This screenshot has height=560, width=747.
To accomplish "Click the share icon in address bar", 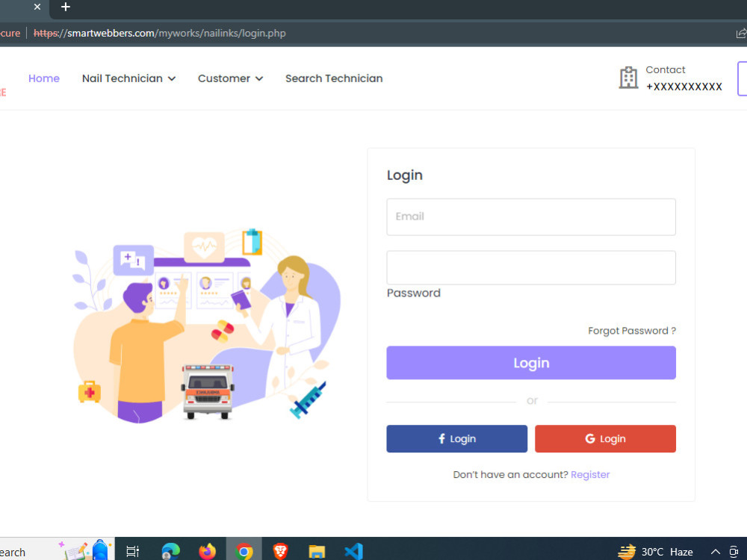I will click(741, 34).
